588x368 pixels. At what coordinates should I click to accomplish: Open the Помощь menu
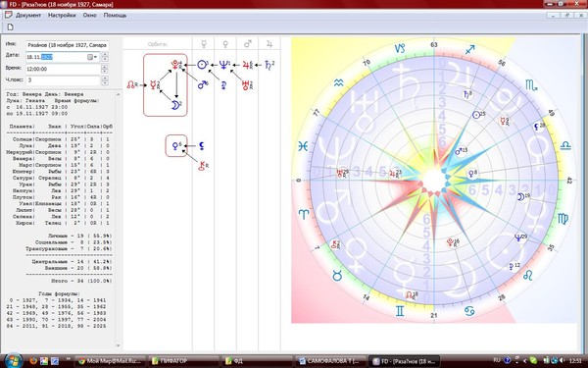point(115,16)
